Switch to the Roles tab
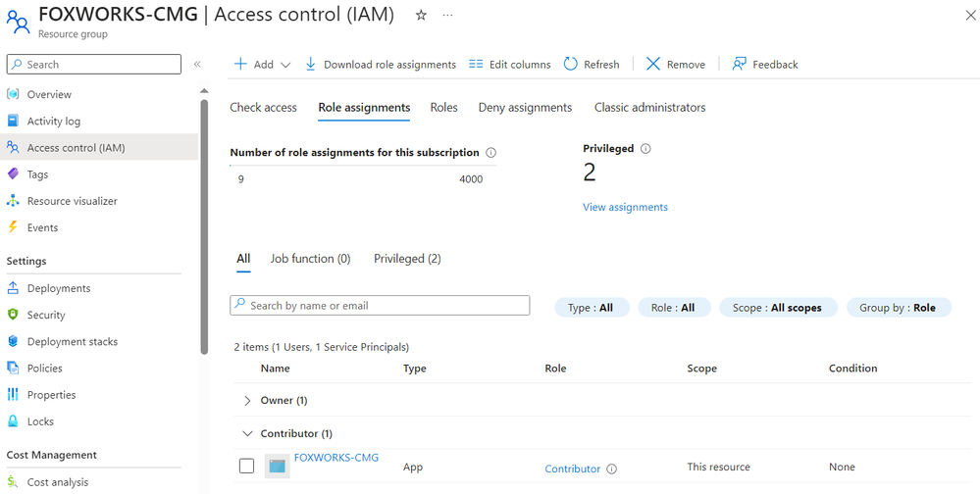Screen dimensions: 980x494 click(x=443, y=108)
